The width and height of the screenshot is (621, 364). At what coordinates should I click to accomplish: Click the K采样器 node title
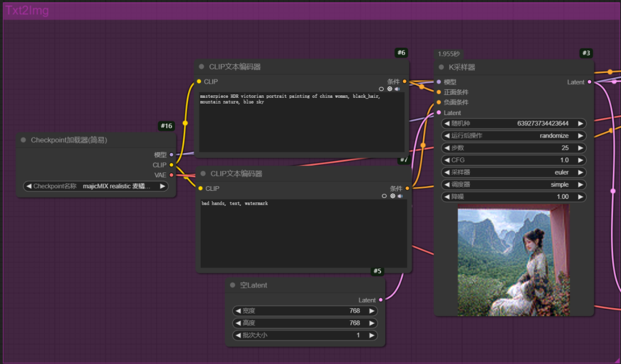coord(462,67)
